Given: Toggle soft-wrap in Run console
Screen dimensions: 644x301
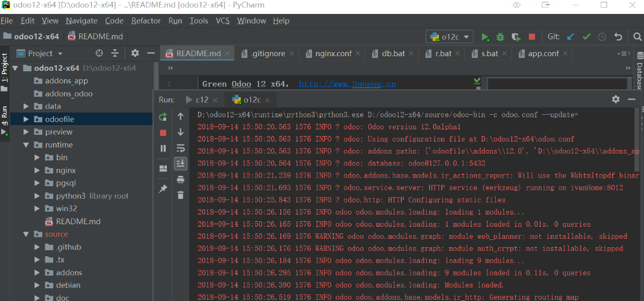Looking at the screenshot, I should pyautogui.click(x=180, y=148).
